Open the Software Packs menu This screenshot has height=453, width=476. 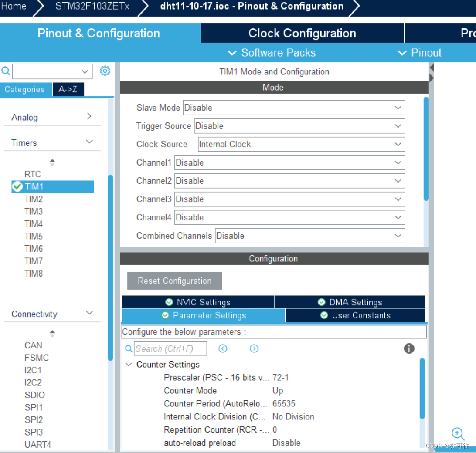(x=272, y=53)
